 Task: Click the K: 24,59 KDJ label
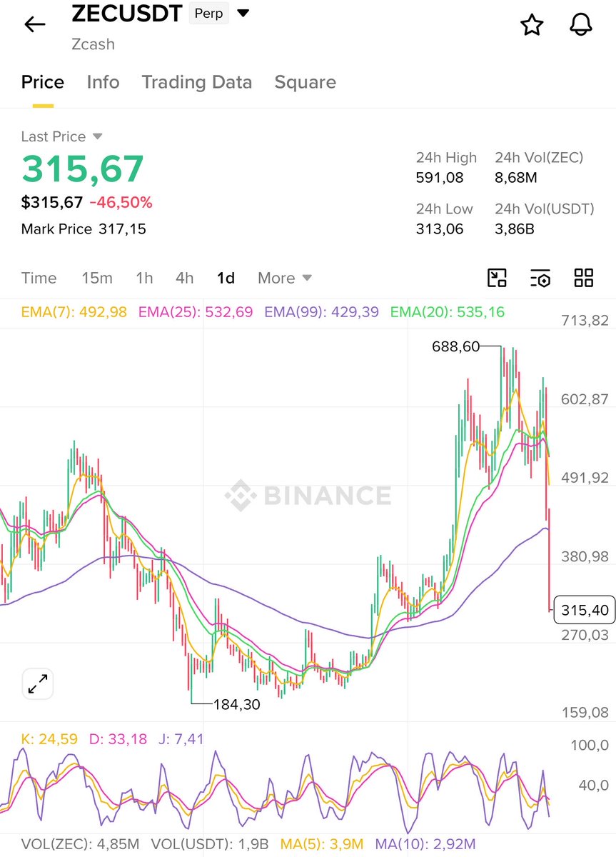coord(49,738)
